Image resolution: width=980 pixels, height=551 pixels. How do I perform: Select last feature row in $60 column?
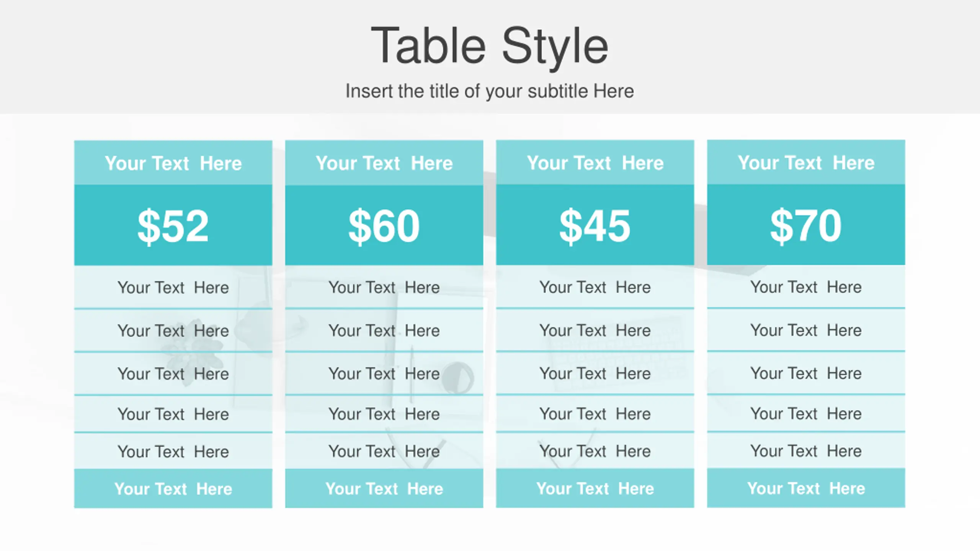pos(384,451)
